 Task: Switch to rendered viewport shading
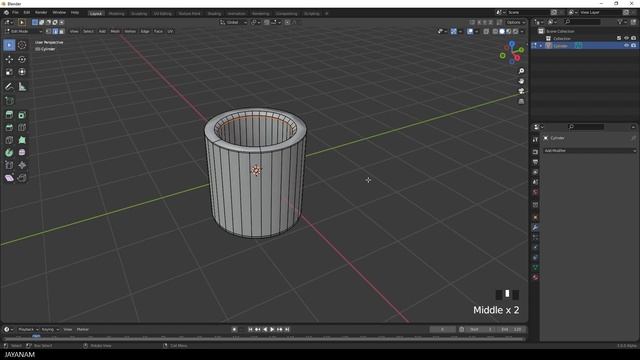tap(516, 31)
